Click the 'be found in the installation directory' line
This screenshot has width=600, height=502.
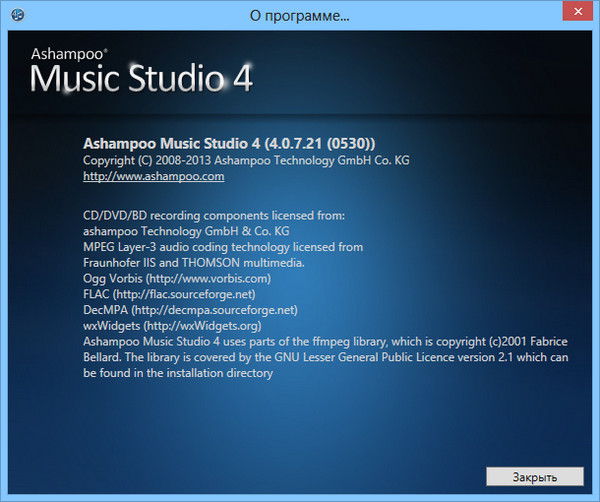coord(178,373)
